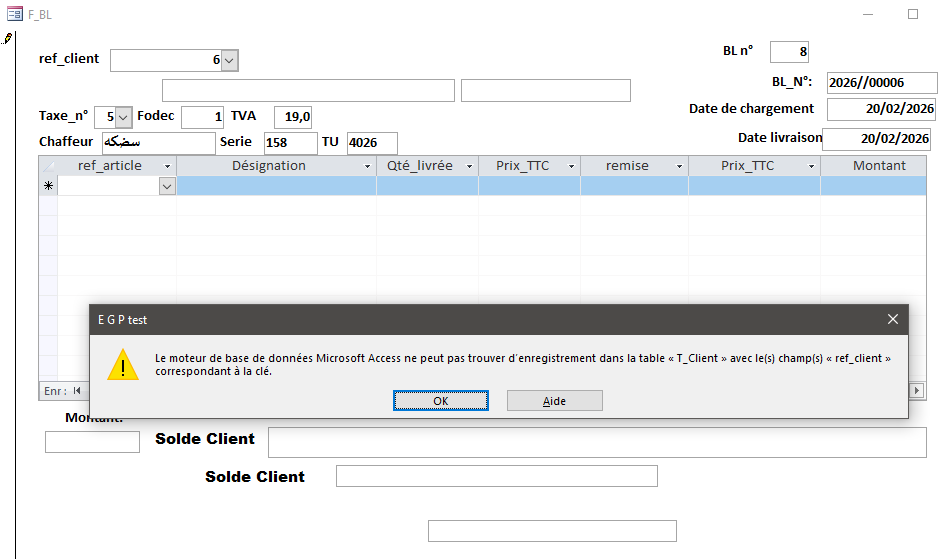Click the yellow warning icon in dialog

[123, 365]
